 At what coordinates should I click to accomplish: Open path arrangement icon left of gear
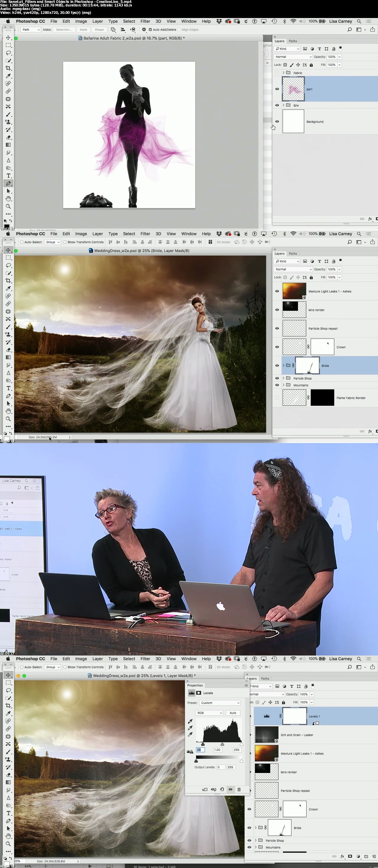(x=133, y=30)
